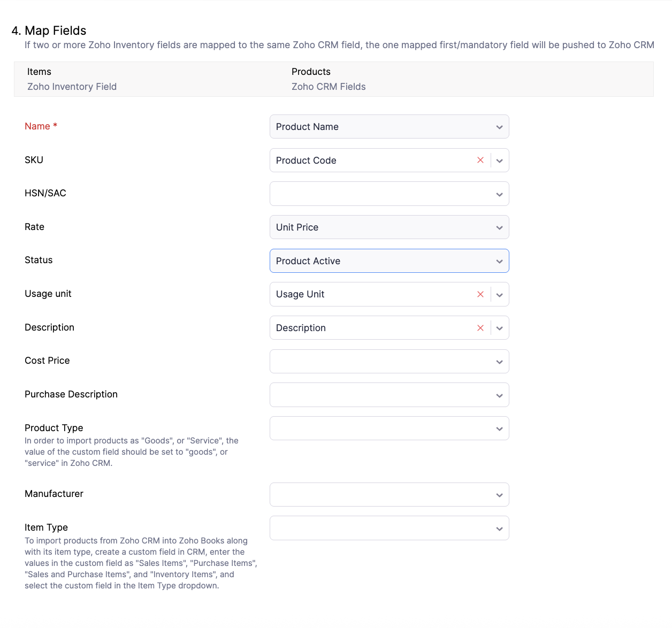Expand the Product Type mapping dropdown
Image resolution: width=672 pixels, height=628 pixels.
(x=389, y=428)
